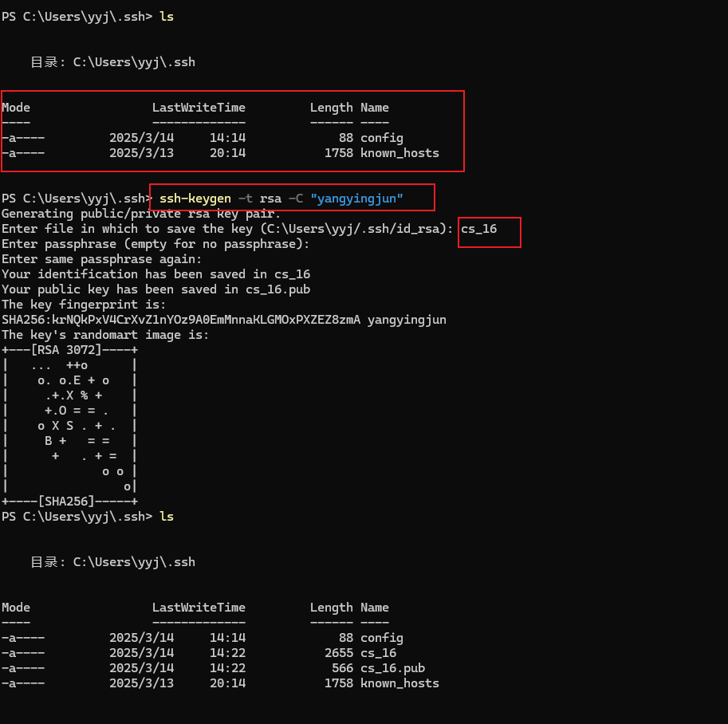Screen dimensions: 728x724
Task: Click the first '目录: C:\Users\yyj\.ssh' line
Action: [x=112, y=62]
